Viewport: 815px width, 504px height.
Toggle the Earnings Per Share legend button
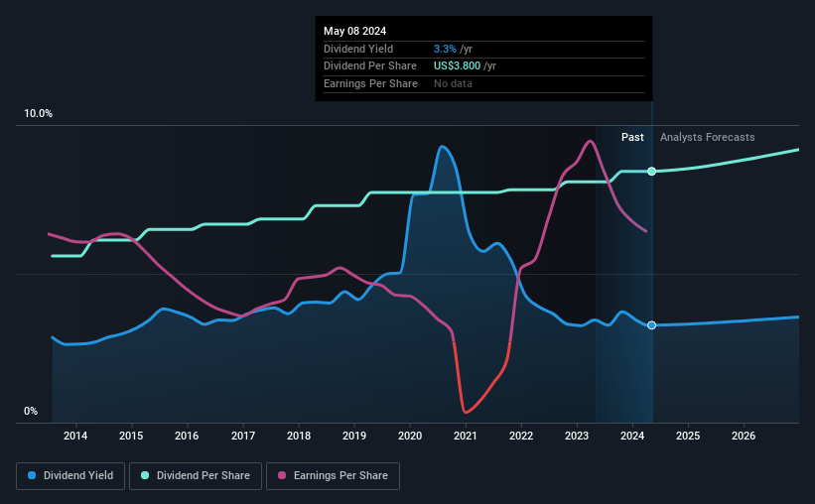click(x=333, y=476)
